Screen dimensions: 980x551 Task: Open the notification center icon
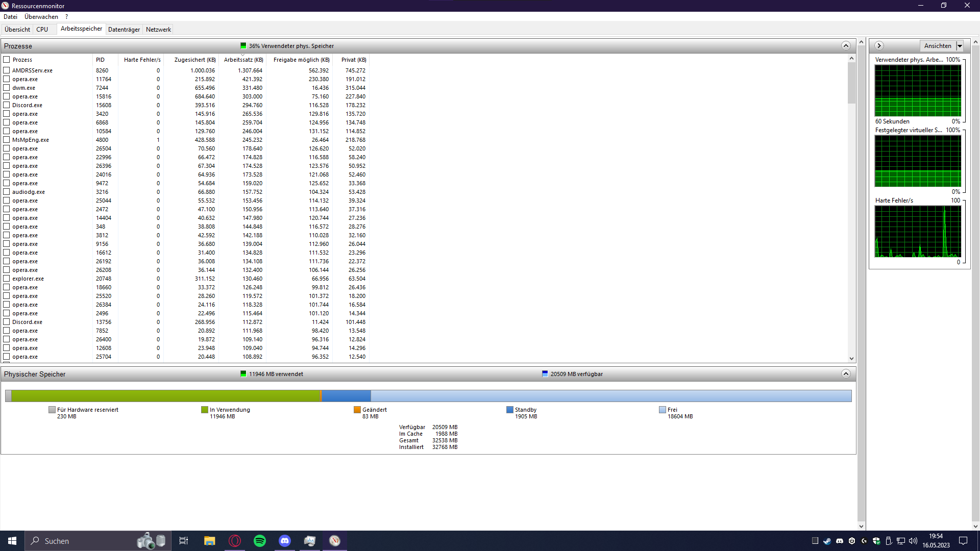click(963, 541)
